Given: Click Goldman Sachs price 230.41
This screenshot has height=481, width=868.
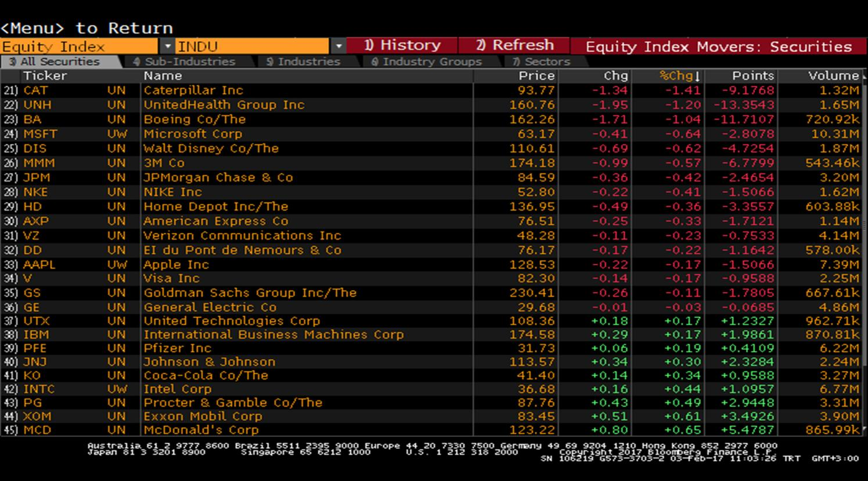Looking at the screenshot, I should [x=532, y=293].
